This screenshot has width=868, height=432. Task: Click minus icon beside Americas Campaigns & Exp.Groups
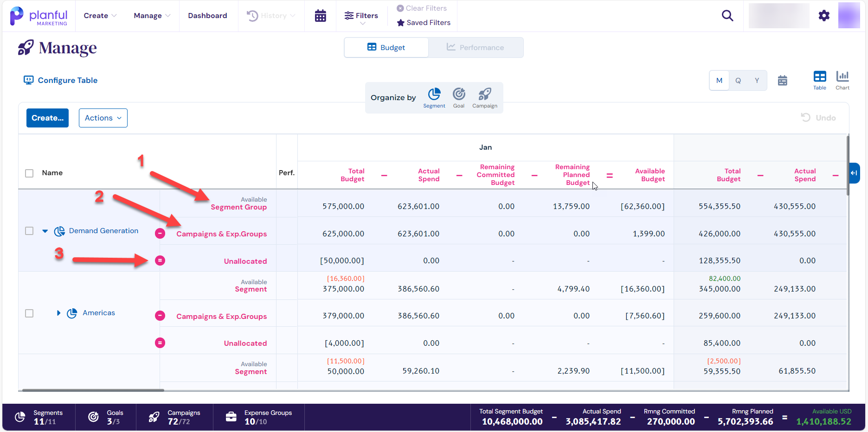(x=160, y=316)
